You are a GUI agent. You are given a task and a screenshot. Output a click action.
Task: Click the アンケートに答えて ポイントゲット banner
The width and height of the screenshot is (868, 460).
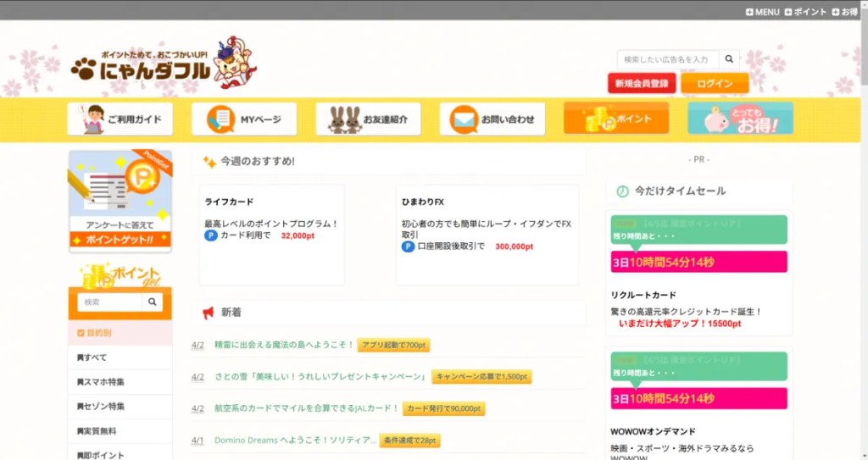point(120,202)
